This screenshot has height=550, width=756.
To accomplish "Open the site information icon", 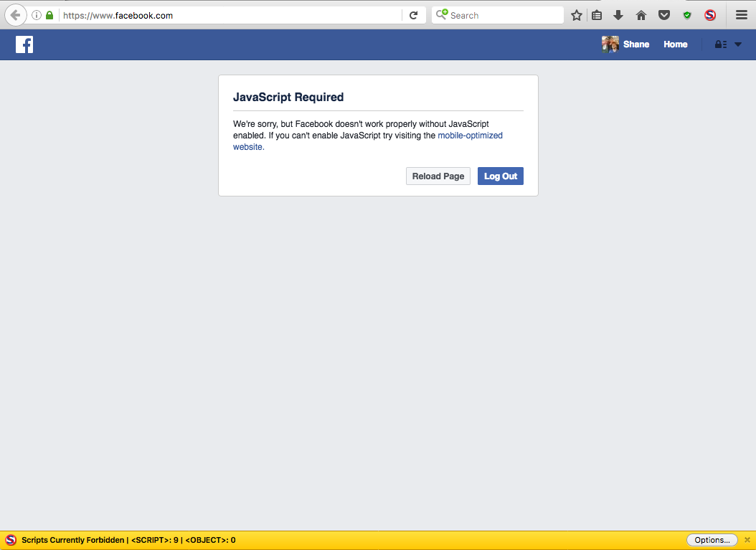I will pyautogui.click(x=36, y=15).
